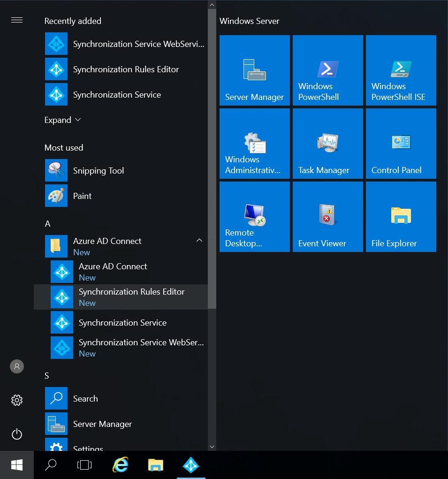Open highlighted Synchronization Rules Editor under Azure folder
Viewport: 448px width, 479px height.
tap(121, 297)
